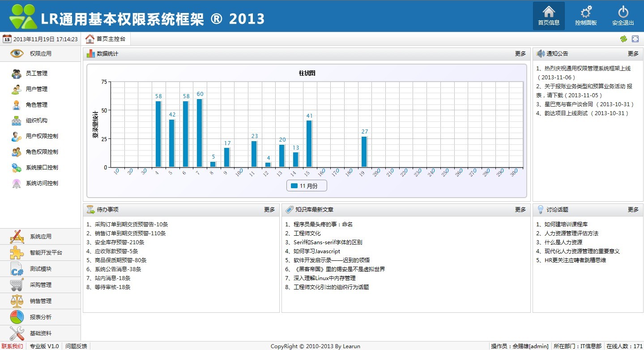Image resolution: width=644 pixels, height=350 pixels.
Task: Click 用户管理 icon in sidebar
Action: click(x=17, y=89)
